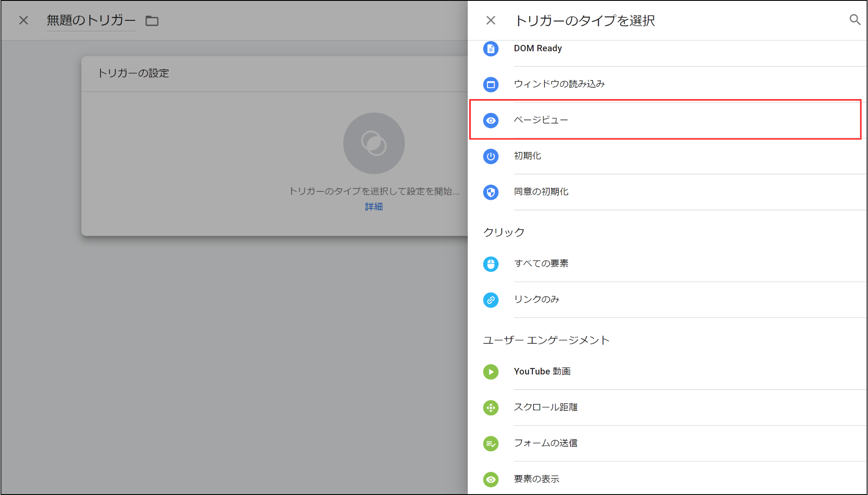Screen dimensions: 868x495
Task: Choose the 初期化 trigger type
Action: point(667,156)
